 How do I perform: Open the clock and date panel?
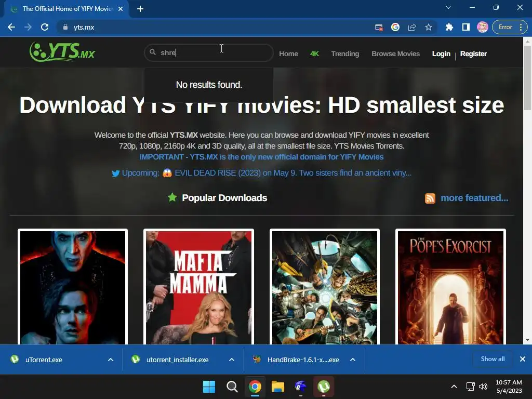509,387
